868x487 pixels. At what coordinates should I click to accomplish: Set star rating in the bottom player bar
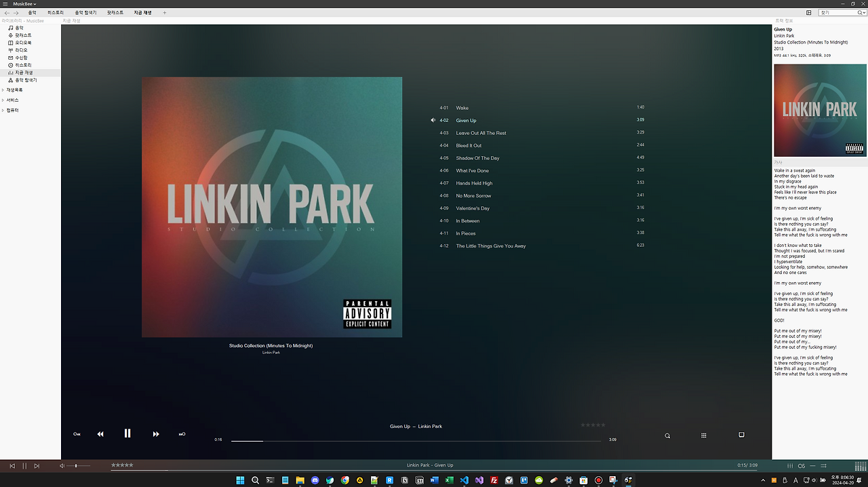[x=122, y=465]
